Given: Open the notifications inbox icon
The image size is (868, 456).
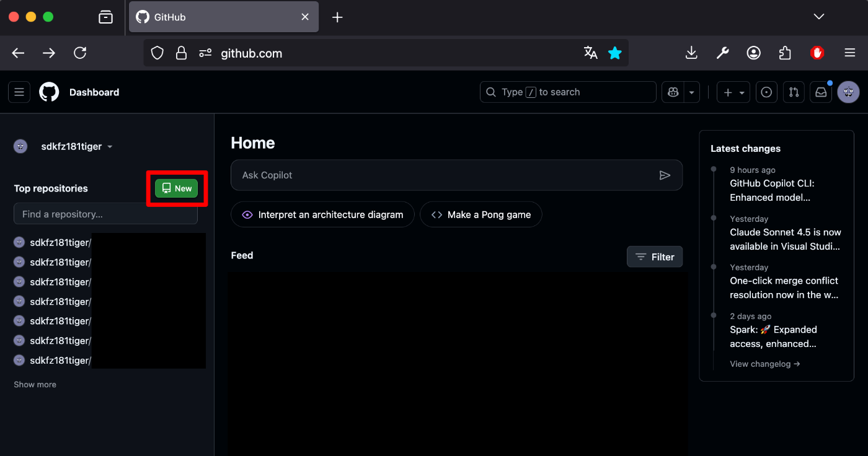Looking at the screenshot, I should 821,92.
